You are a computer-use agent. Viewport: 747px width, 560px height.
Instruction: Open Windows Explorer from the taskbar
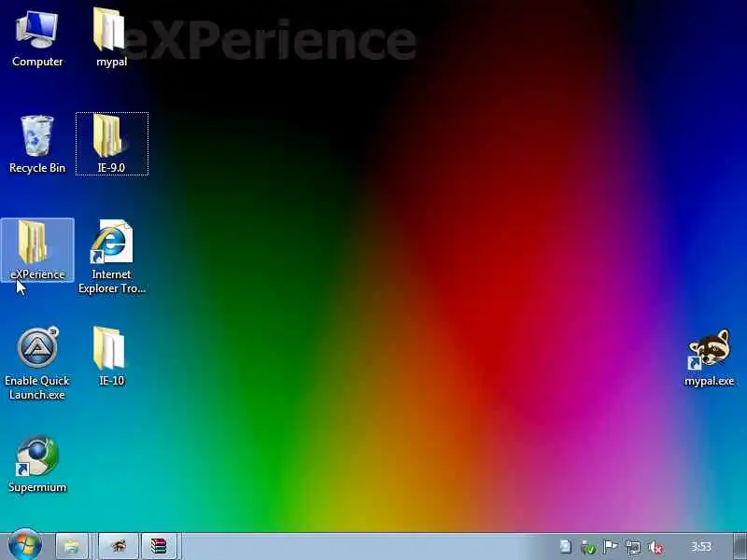[72, 546]
